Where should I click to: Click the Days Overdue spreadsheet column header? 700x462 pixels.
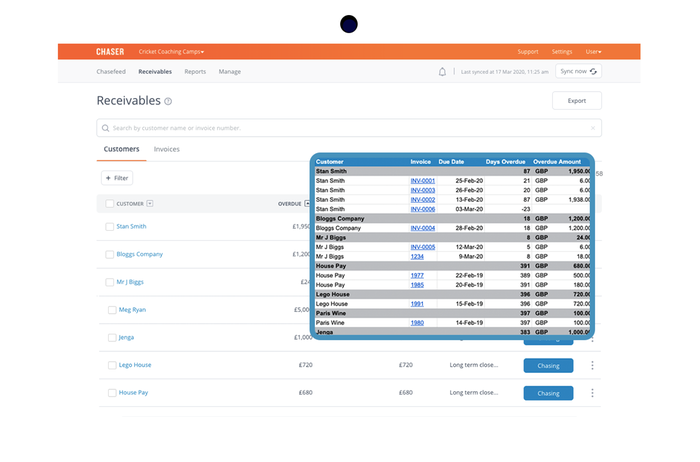(505, 162)
